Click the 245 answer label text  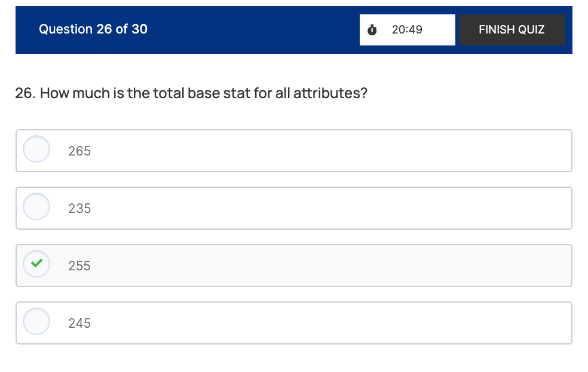79,324
